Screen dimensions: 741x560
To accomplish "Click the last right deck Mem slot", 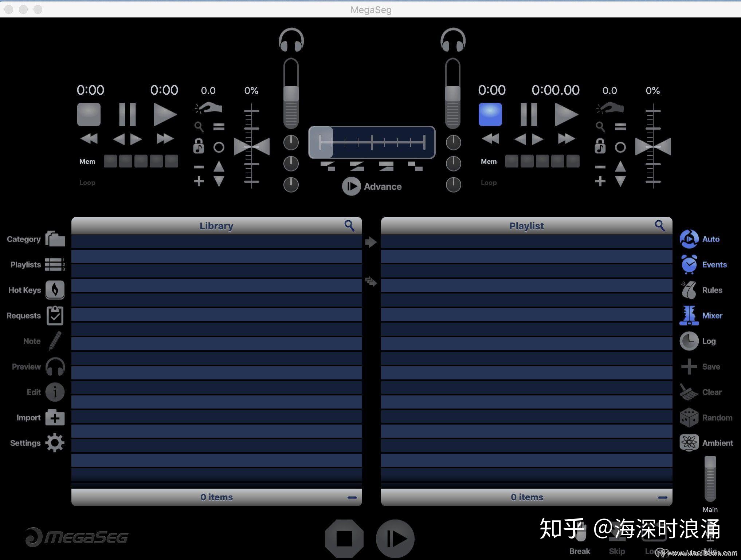I will (573, 161).
